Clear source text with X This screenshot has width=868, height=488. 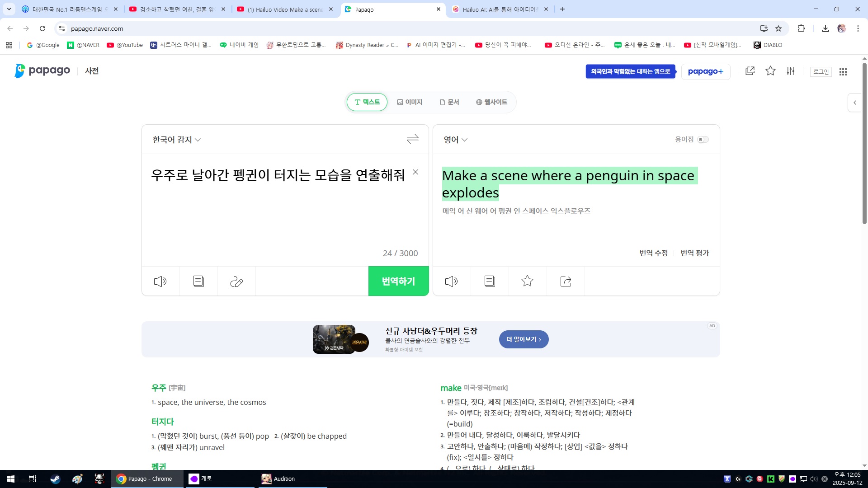(x=415, y=172)
